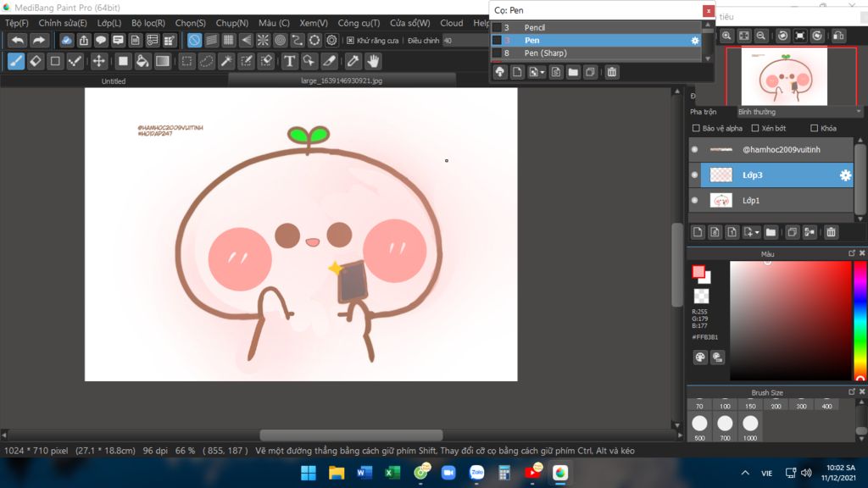The width and height of the screenshot is (868, 488).
Task: Enable the radial snap guide
Action: point(263,40)
